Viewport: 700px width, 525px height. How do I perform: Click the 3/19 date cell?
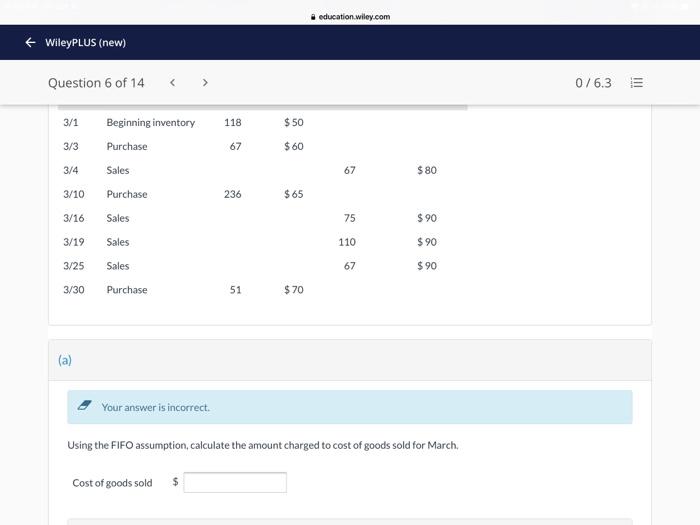[74, 242]
